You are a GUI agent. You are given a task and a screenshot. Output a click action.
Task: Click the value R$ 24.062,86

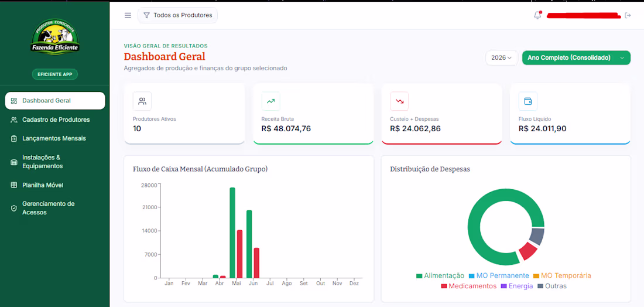click(415, 129)
